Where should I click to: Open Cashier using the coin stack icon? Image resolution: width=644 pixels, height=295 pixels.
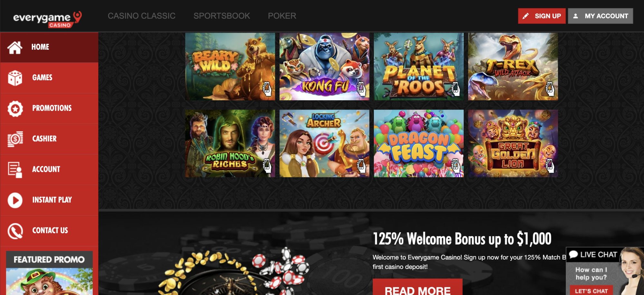(x=15, y=139)
